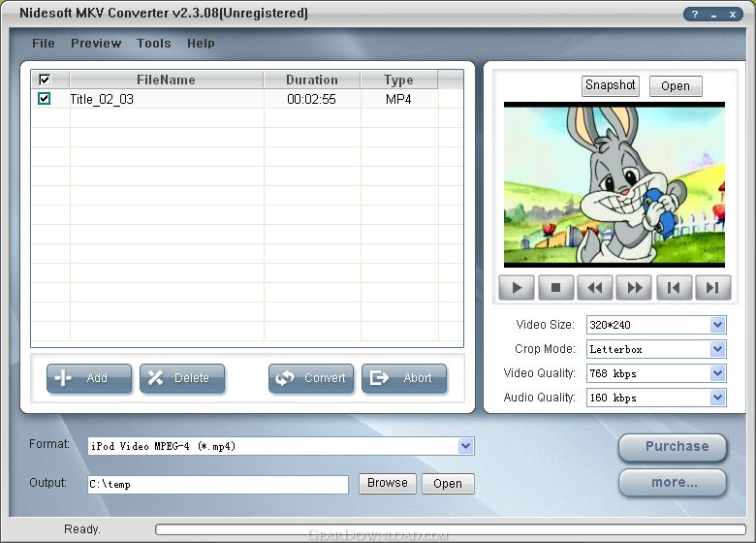Click the Purchase button
Screen dimensions: 756x543
673,447
